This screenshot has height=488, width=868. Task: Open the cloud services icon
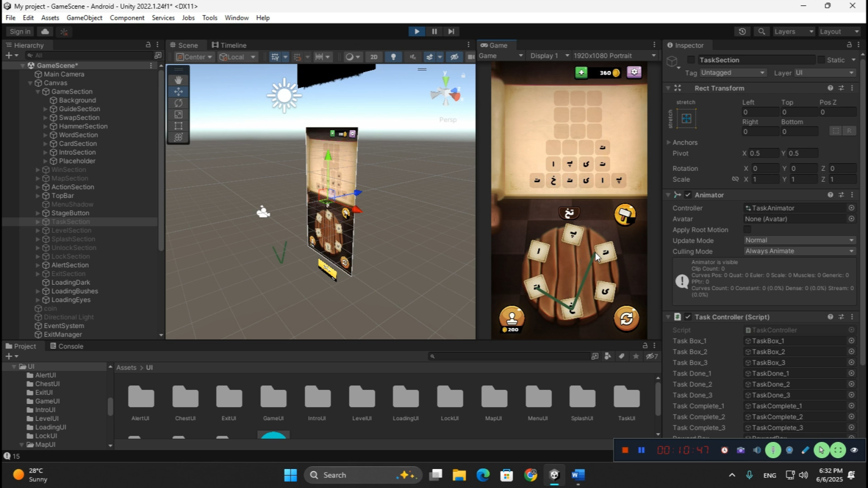[x=45, y=32]
